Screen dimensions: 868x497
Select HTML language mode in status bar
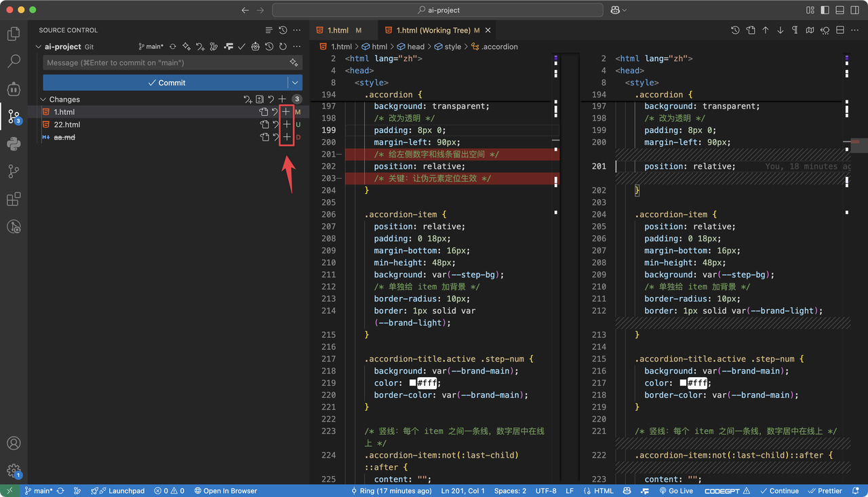point(599,491)
